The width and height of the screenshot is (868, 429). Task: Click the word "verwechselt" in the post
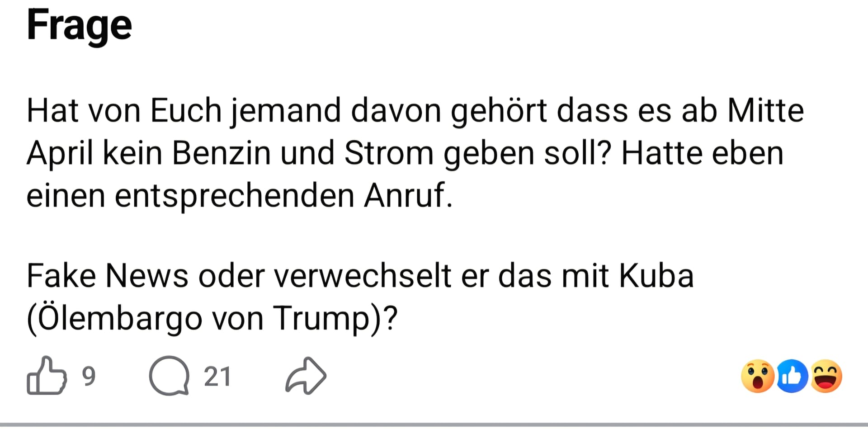click(x=363, y=276)
